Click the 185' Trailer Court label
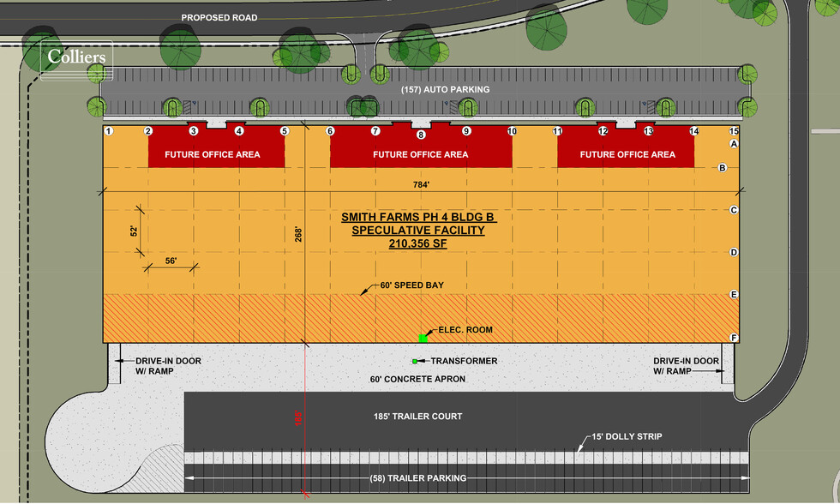The image size is (840, 504). click(x=418, y=417)
